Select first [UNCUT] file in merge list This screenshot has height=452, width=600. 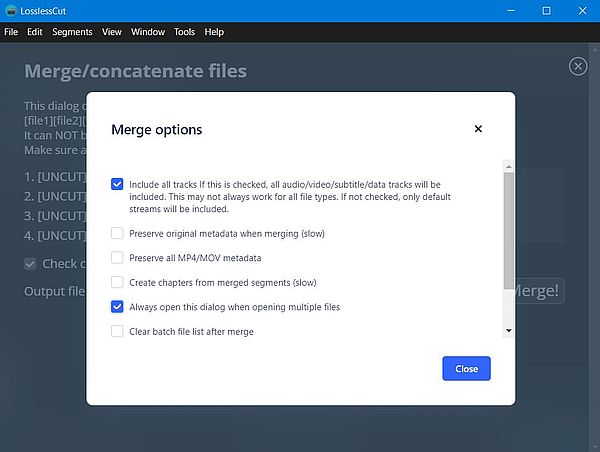coord(55,177)
